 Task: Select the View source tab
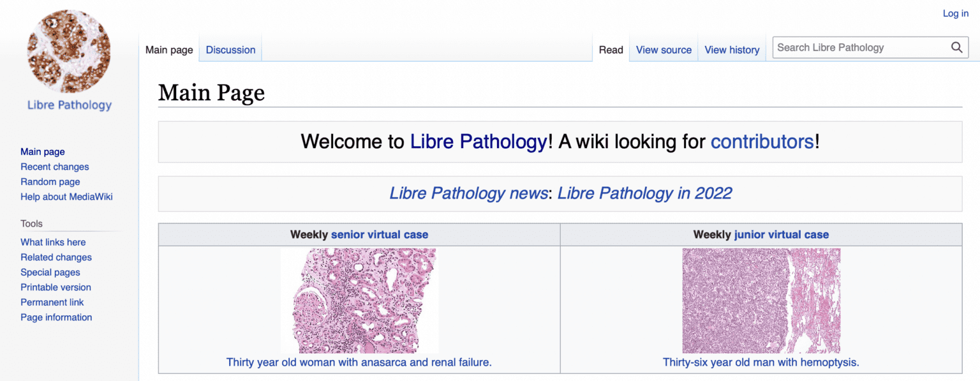click(x=664, y=50)
